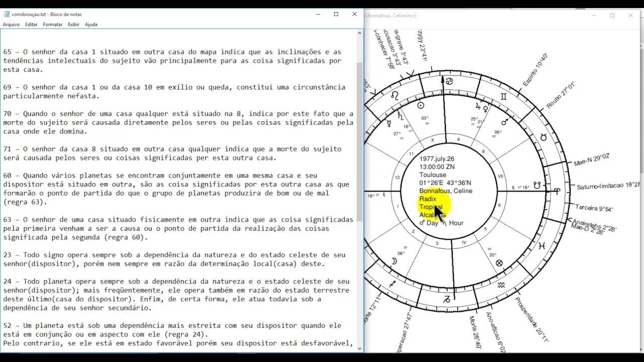
Task: Click the chart date 1977.july.26
Action: pos(437,159)
